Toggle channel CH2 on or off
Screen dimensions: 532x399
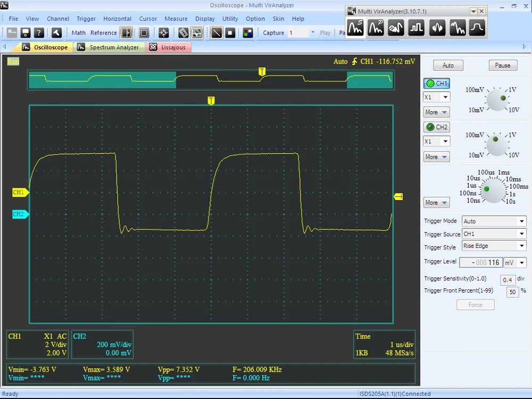[x=437, y=127]
